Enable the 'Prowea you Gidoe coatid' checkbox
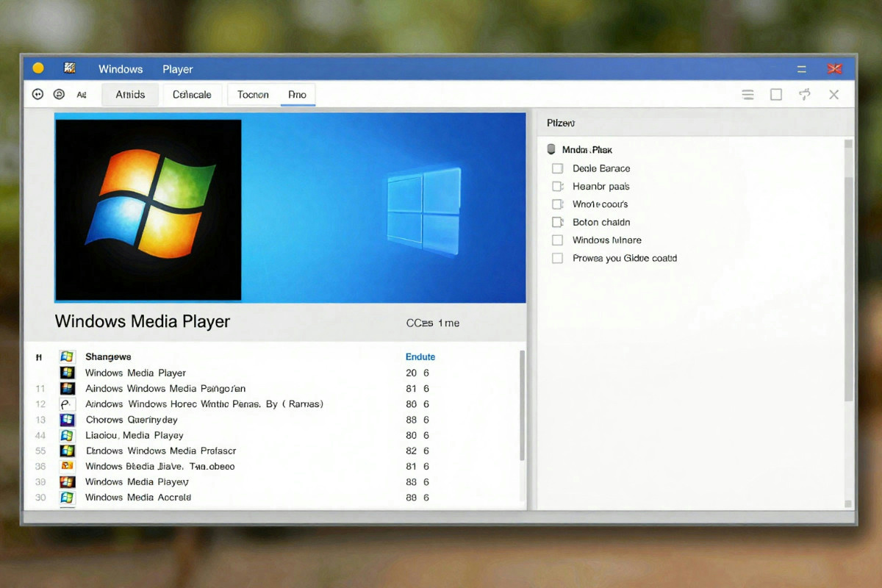Viewport: 882px width, 588px height. coord(557,258)
